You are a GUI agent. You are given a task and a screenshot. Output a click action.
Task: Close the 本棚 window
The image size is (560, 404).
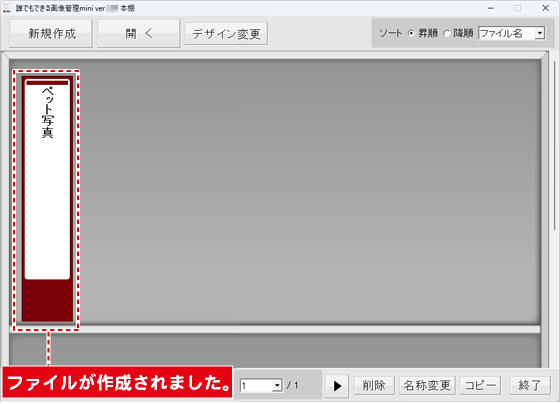(545, 8)
